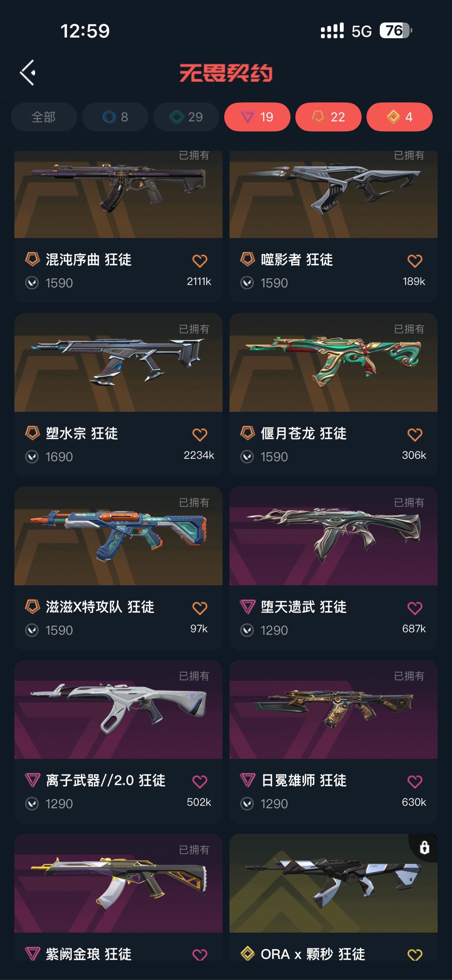Tap heart icon for 滋滋X特攻队 狂徒
The height and width of the screenshot is (980, 452).
tap(200, 608)
